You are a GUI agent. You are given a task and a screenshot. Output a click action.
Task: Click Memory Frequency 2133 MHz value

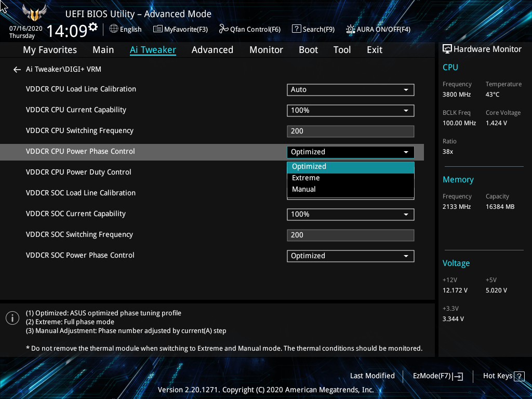tap(457, 207)
